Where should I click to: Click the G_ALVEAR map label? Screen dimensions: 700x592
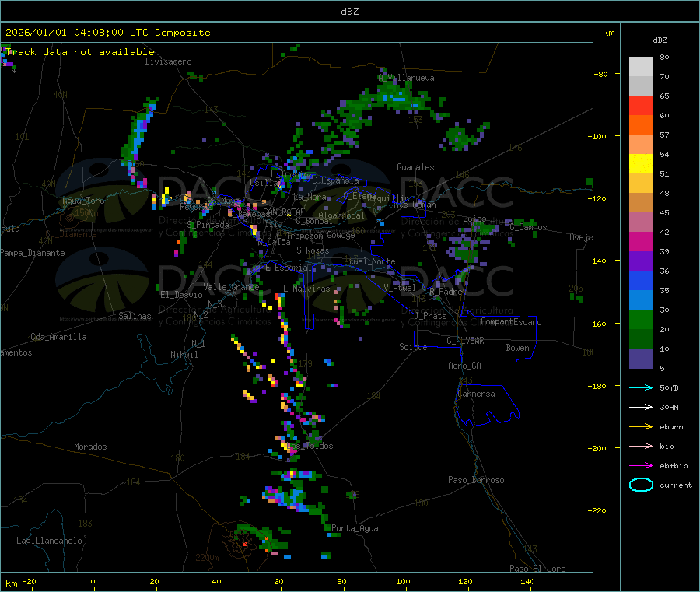465,341
